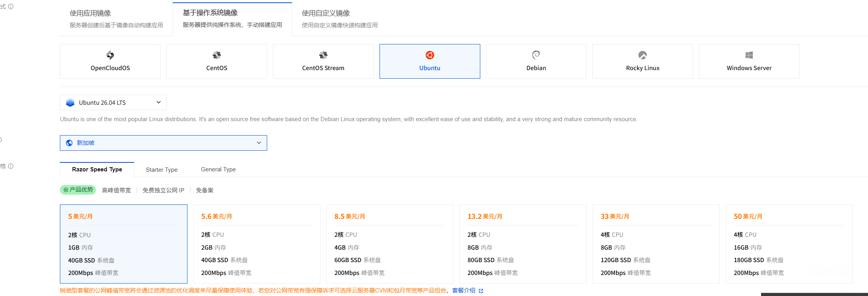Switch to the 使用应用镜像 tab
The height and width of the screenshot is (296, 868).
click(x=116, y=19)
